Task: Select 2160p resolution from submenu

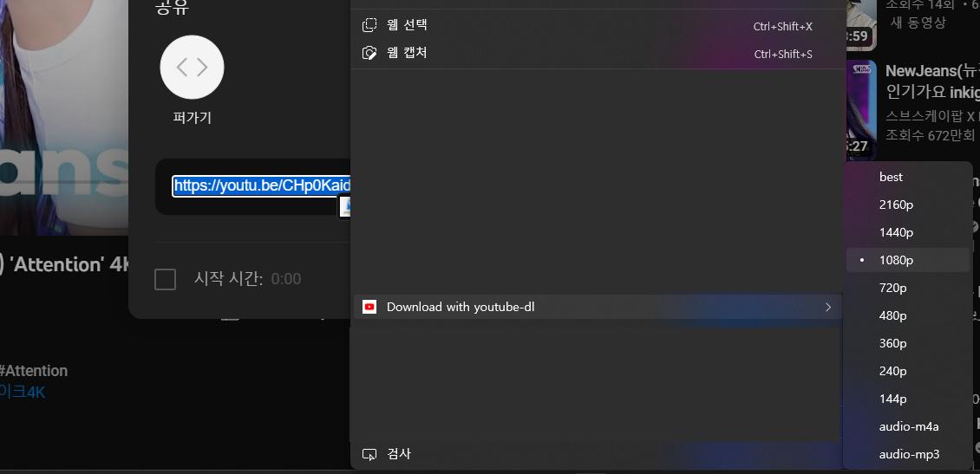Action: click(896, 205)
